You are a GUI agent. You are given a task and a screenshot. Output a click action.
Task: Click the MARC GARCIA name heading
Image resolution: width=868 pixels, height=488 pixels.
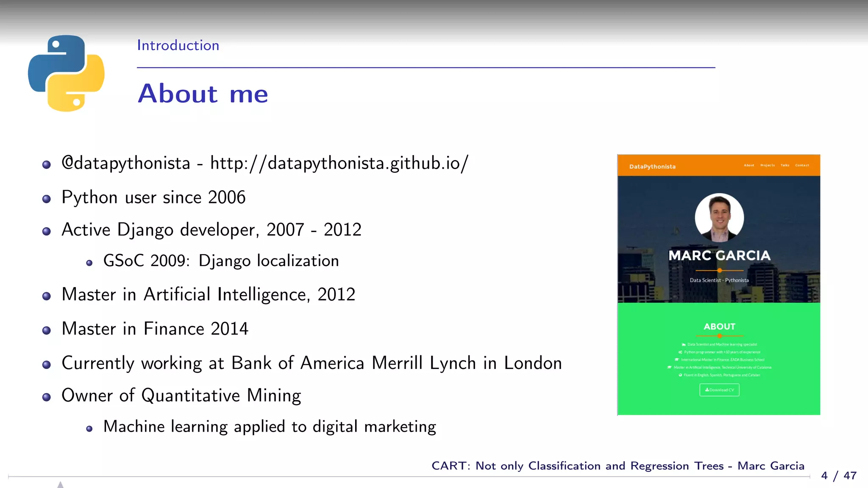[719, 255]
